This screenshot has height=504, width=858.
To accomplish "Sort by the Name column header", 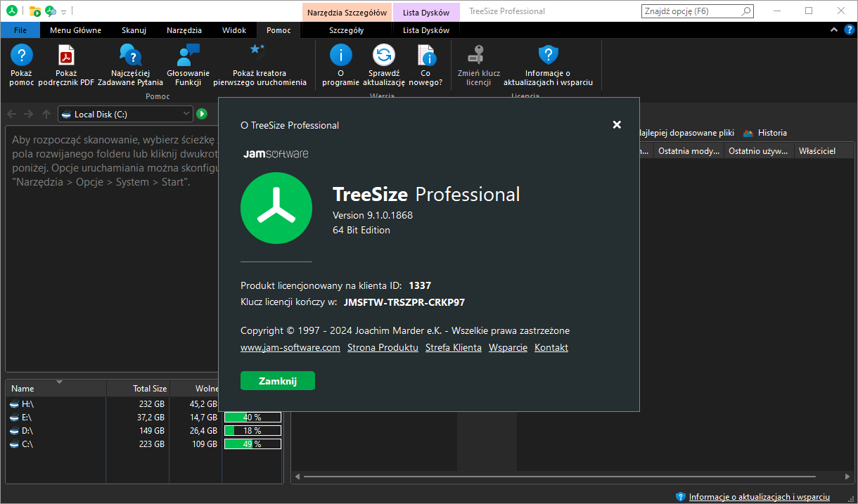I will click(56, 389).
